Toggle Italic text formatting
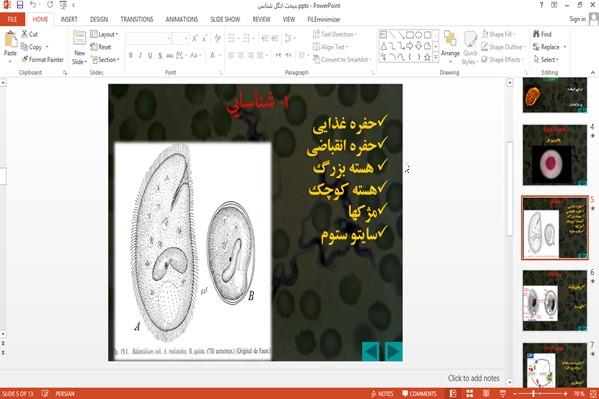The image size is (599, 399). [140, 56]
